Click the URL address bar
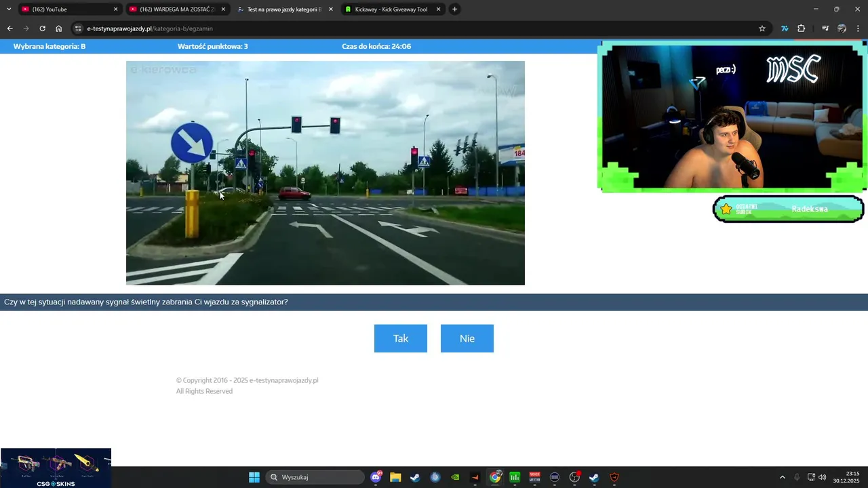Screen dimensions: 868x488 click(x=420, y=28)
